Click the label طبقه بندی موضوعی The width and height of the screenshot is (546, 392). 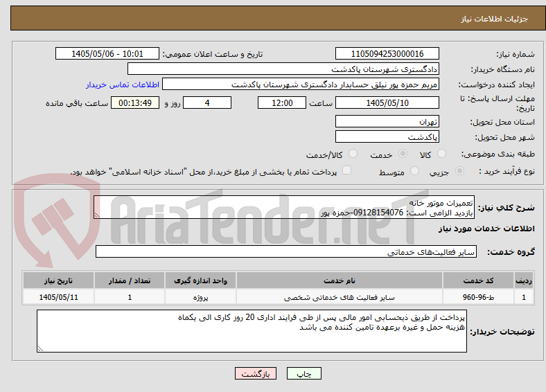[x=498, y=154]
